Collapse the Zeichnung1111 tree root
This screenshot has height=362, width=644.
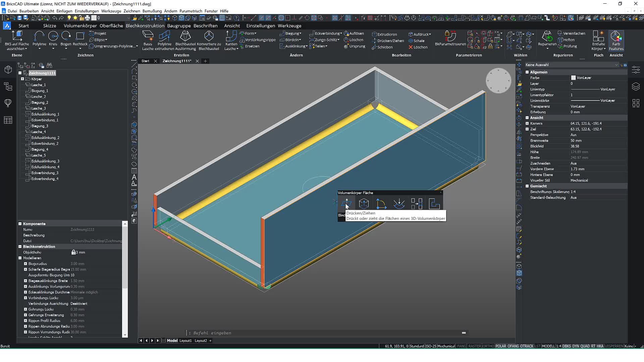(20, 73)
